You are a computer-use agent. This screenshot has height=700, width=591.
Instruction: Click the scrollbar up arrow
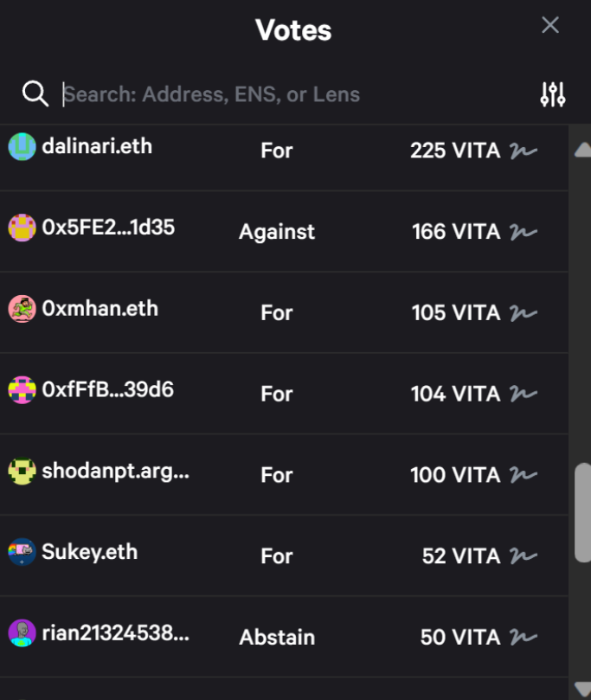[582, 149]
